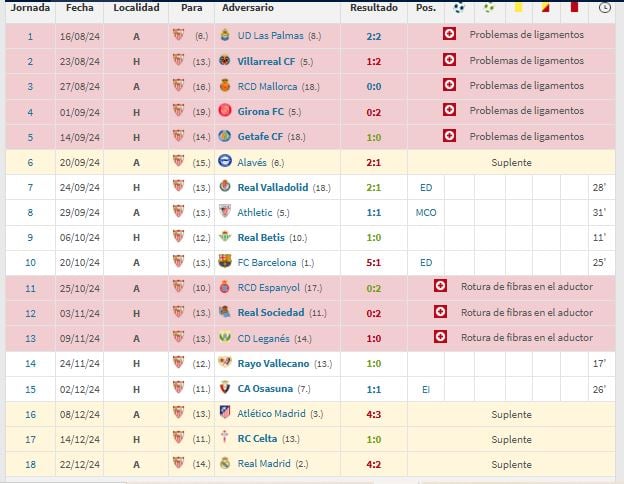
Task: Open the Atlético Madrid team link
Action: (271, 413)
